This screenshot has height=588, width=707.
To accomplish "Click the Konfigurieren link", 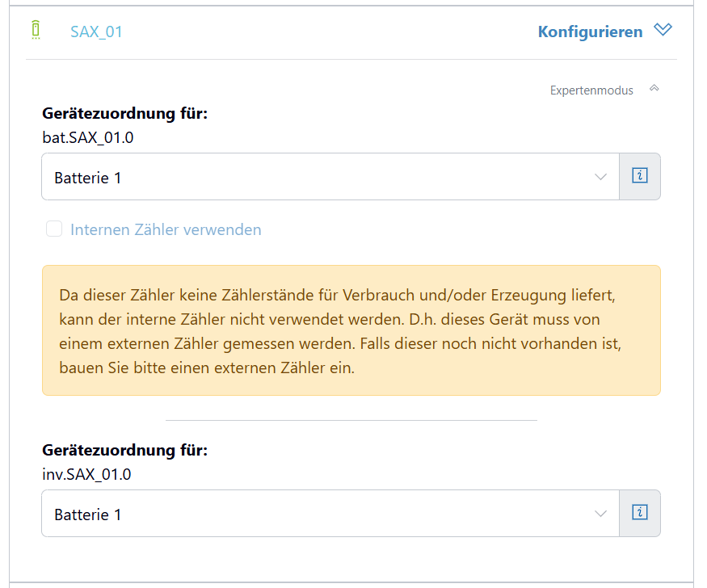I will click(590, 31).
